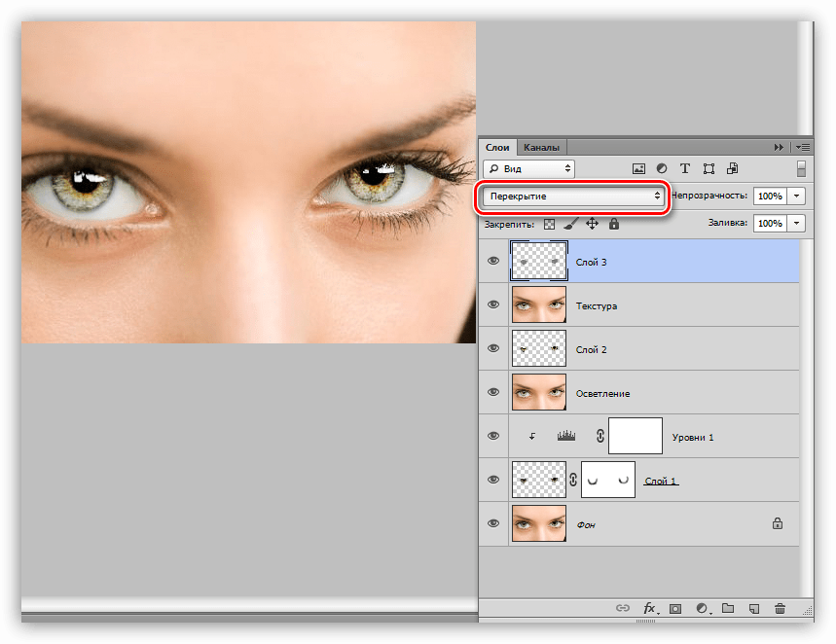Click the opacity value field

click(770, 197)
